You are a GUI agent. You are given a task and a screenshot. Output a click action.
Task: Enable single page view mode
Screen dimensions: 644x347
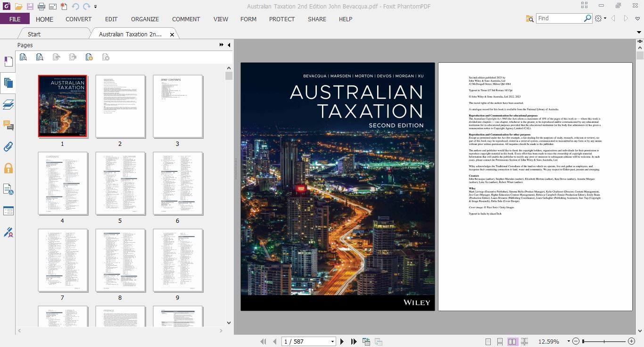[488, 341]
